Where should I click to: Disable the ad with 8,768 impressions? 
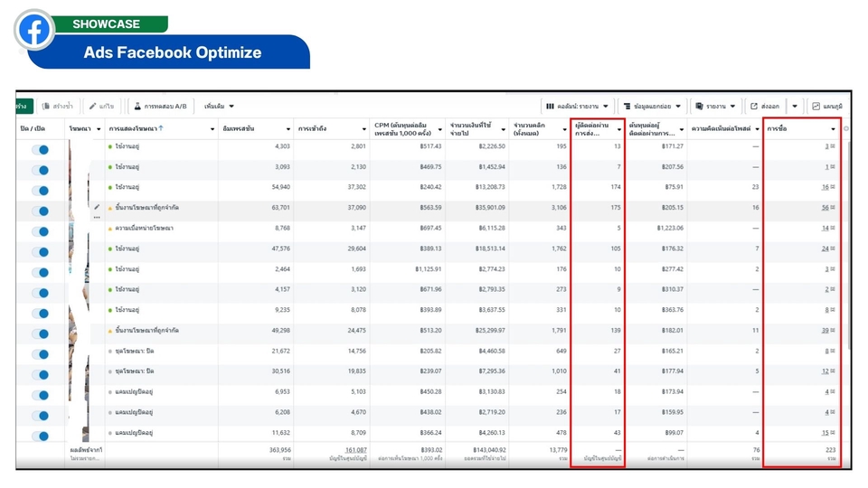click(40, 231)
